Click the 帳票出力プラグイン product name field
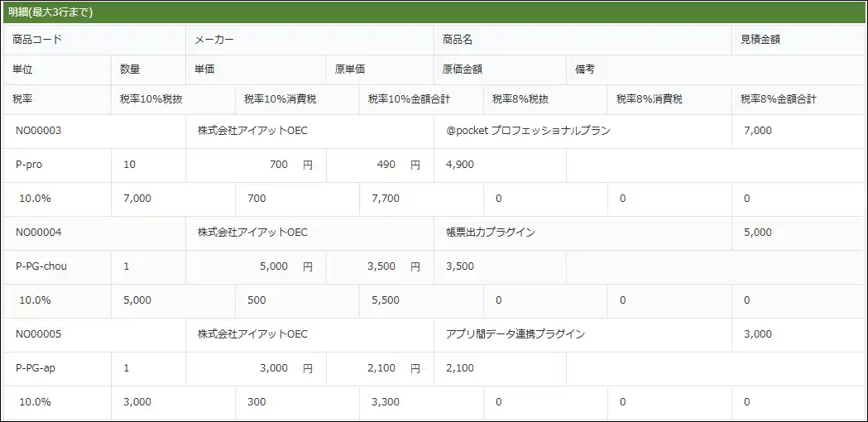 [x=491, y=233]
